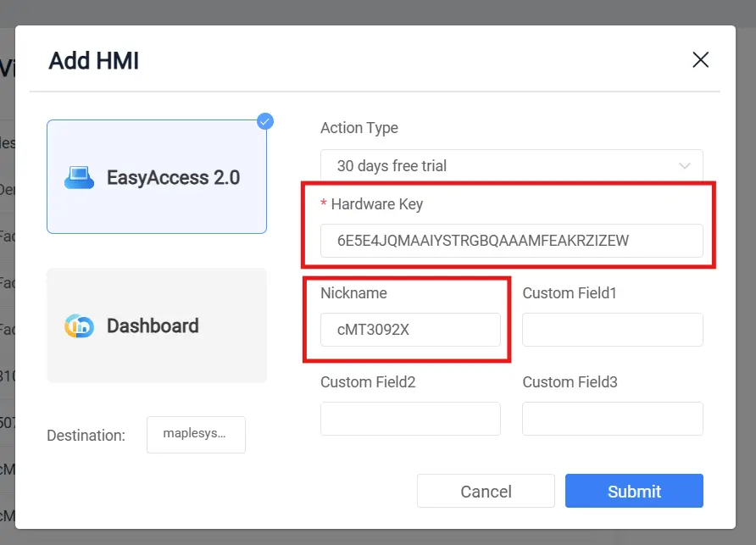Click the EasyAccess 2.0 laptop icon
Screen dimensions: 756x545
point(79,178)
